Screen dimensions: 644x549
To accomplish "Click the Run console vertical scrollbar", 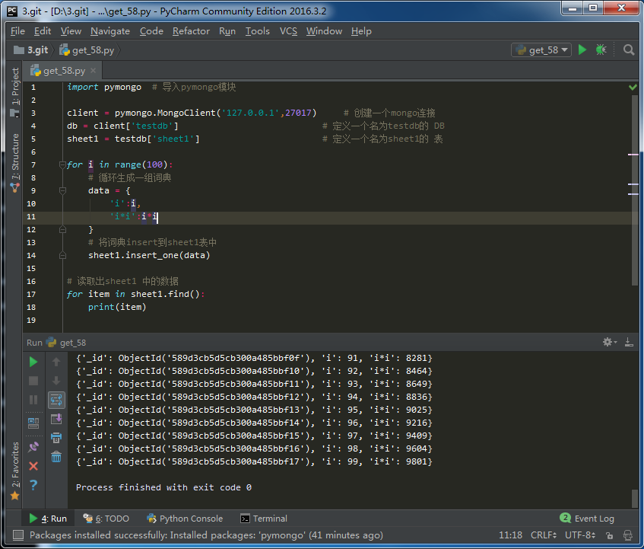I will [635, 498].
